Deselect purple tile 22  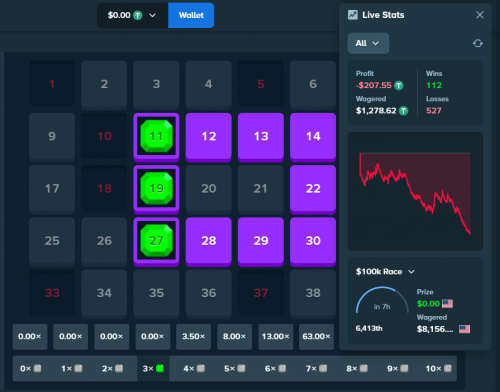click(313, 189)
